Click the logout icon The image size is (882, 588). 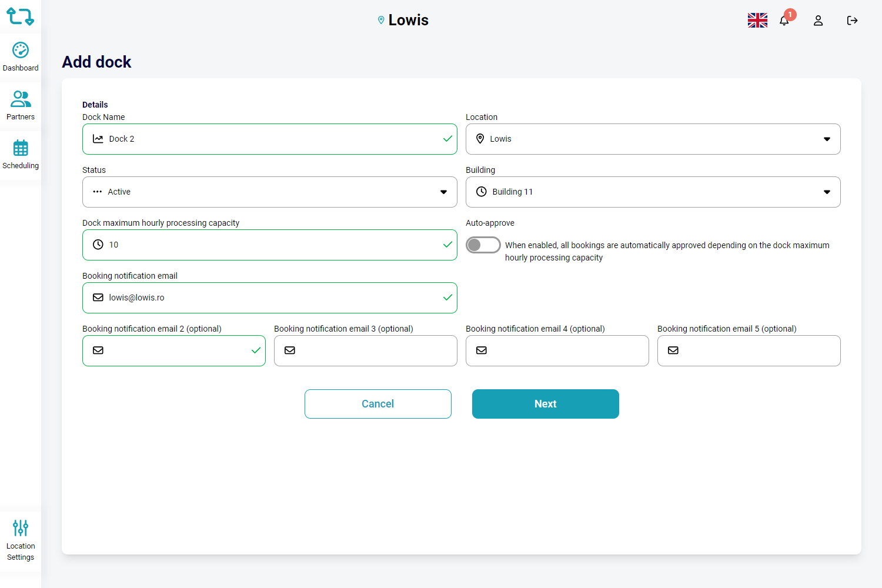click(852, 21)
